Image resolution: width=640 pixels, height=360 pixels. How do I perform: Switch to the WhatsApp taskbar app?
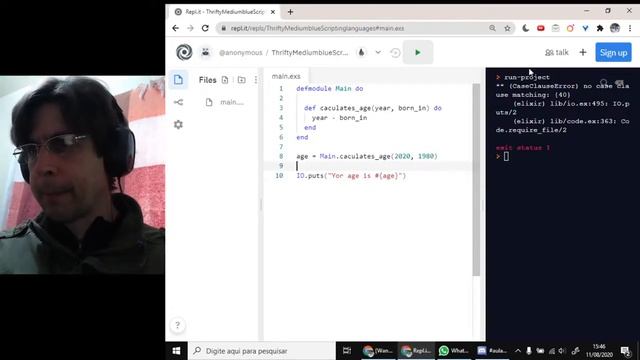(x=453, y=351)
